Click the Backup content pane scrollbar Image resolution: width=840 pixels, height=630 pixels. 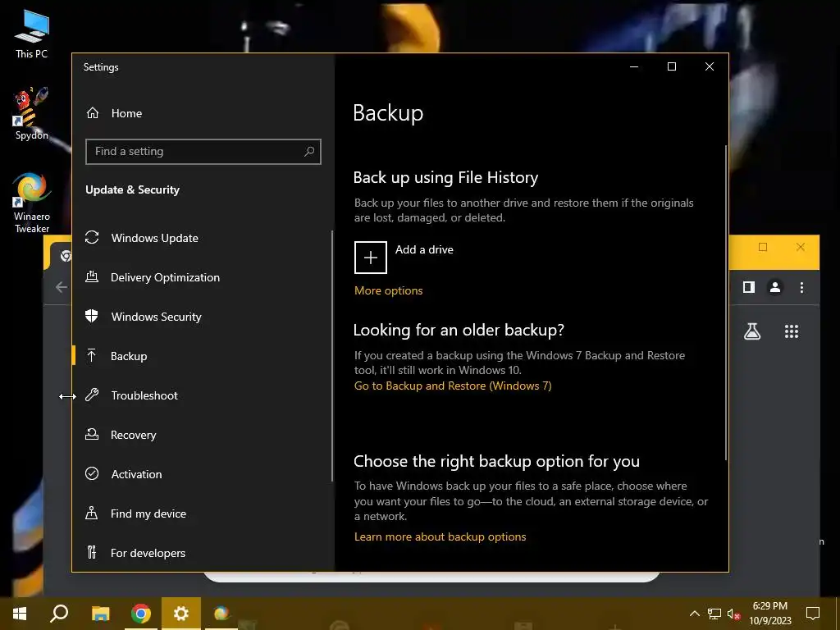[x=726, y=302]
